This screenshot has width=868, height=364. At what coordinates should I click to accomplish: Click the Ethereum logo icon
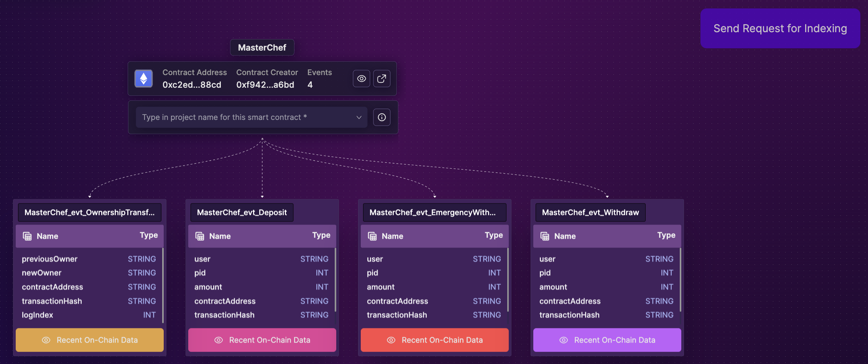pos(144,79)
